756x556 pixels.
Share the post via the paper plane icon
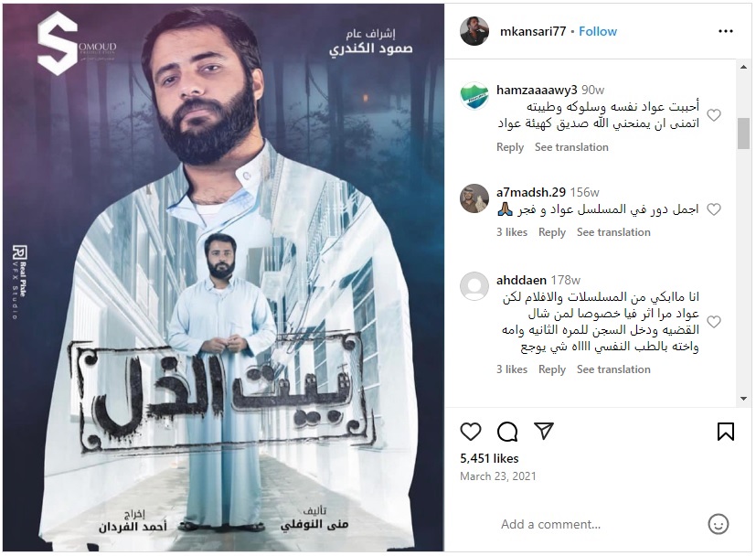pyautogui.click(x=543, y=430)
